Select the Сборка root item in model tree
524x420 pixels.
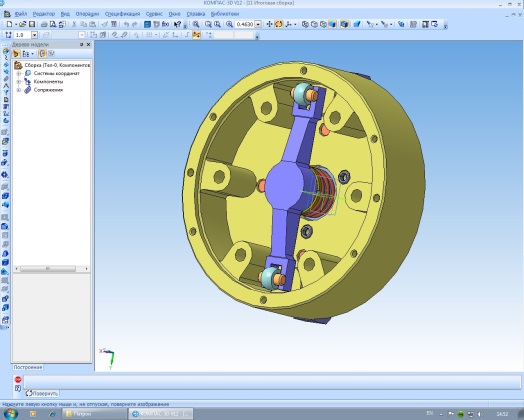52,65
